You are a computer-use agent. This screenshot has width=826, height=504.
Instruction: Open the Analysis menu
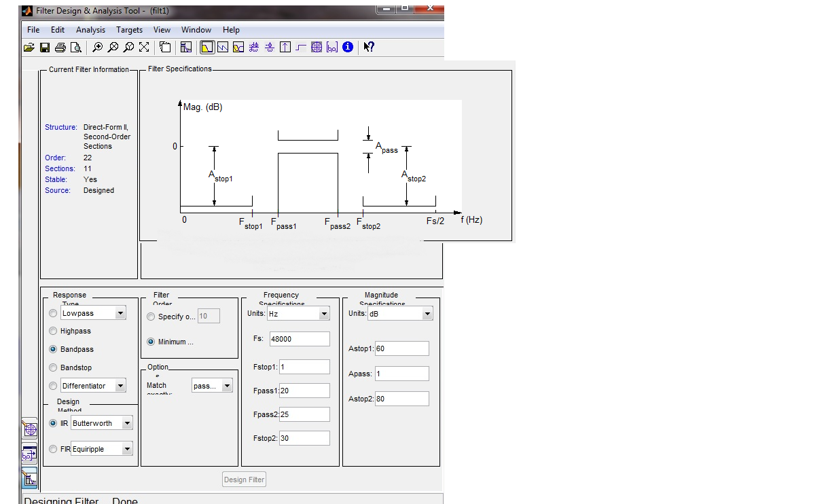pyautogui.click(x=90, y=30)
